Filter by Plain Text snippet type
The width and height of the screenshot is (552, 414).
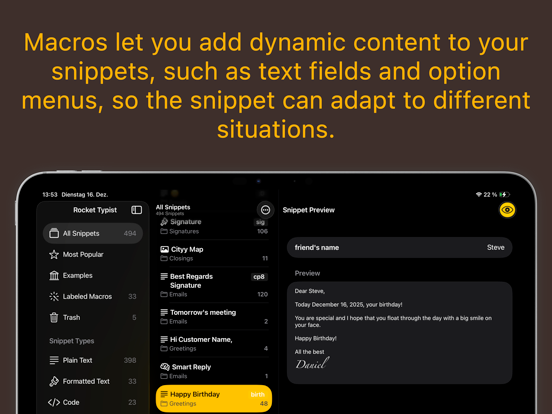tap(93, 360)
